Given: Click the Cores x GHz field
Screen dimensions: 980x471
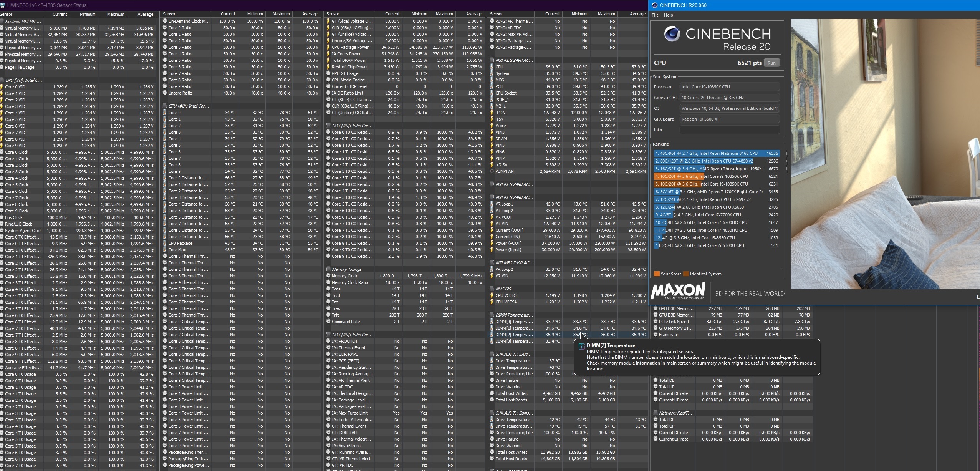Looking at the screenshot, I should click(729, 98).
